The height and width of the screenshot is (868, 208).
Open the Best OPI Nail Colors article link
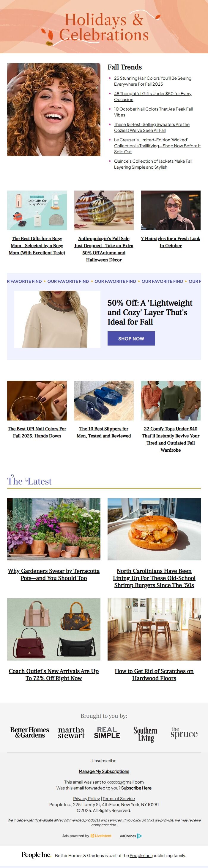(x=37, y=432)
